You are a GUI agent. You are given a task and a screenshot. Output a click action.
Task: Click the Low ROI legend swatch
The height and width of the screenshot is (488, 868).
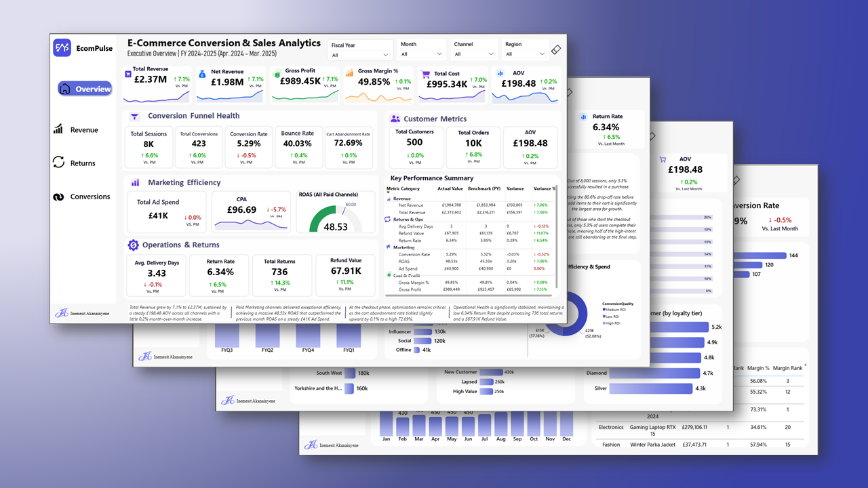(x=604, y=317)
